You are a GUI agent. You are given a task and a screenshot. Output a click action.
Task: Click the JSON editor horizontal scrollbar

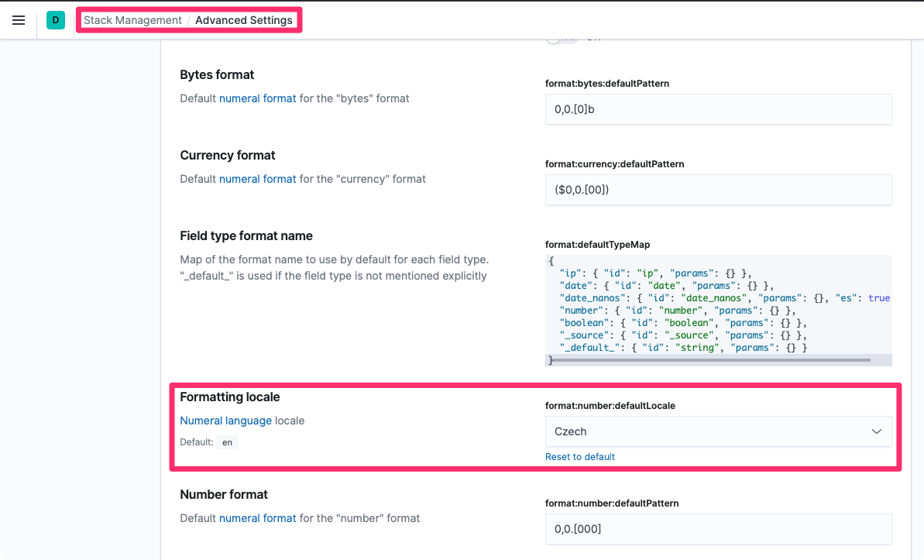[x=709, y=360]
